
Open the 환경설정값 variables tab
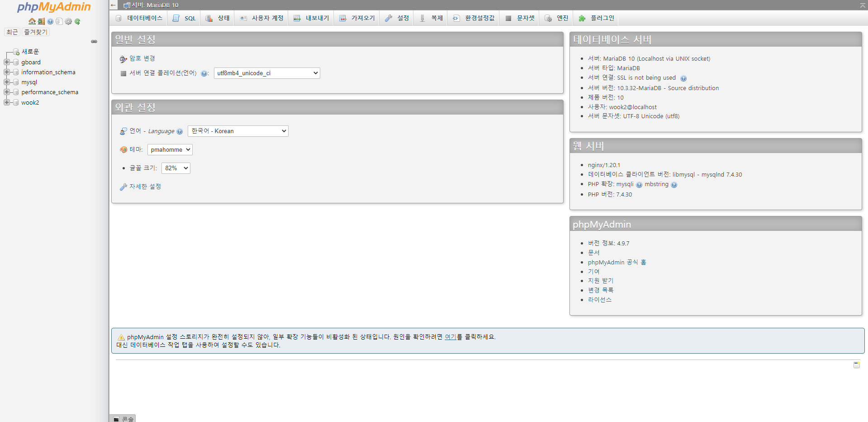pyautogui.click(x=474, y=18)
